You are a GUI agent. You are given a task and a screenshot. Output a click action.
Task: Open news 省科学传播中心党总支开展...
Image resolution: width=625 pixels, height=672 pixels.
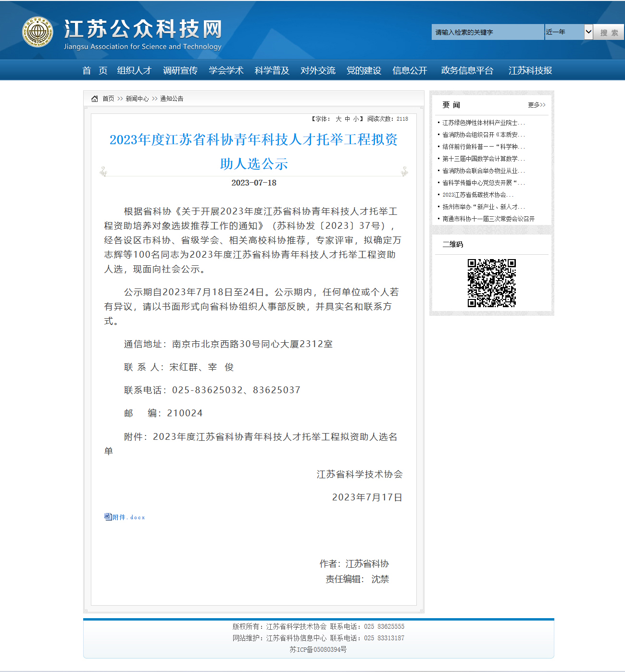[484, 183]
